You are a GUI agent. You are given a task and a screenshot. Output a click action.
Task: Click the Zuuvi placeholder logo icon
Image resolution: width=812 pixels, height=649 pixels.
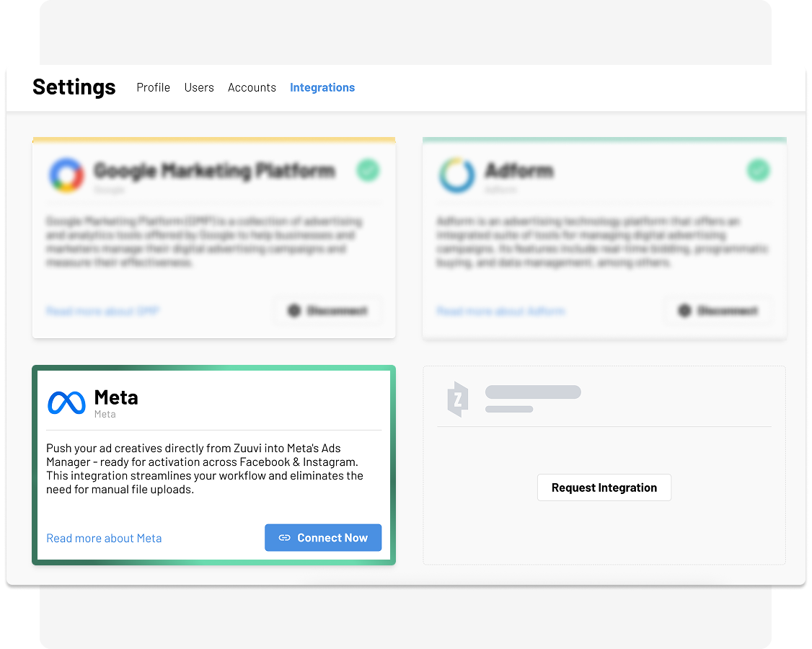coord(458,399)
